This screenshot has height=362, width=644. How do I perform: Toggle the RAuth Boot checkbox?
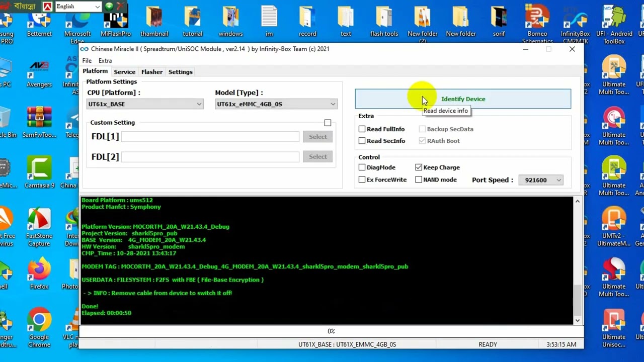[422, 141]
